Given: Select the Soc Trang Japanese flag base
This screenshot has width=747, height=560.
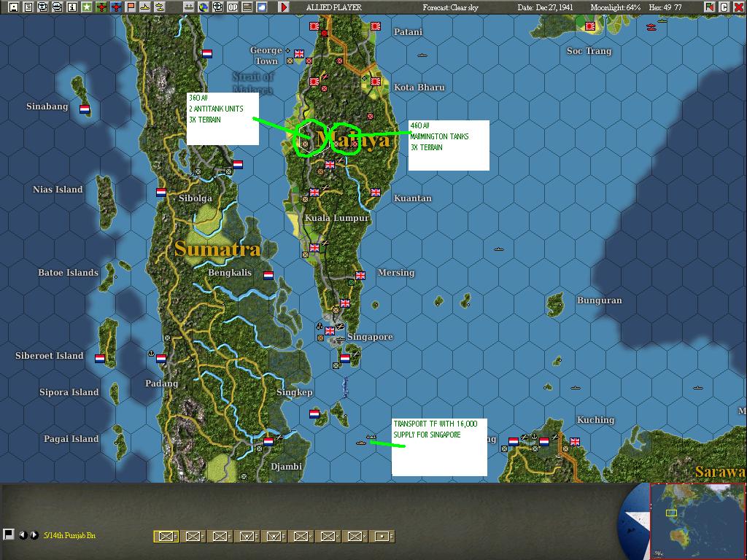Looking at the screenshot, I should coord(589,26).
